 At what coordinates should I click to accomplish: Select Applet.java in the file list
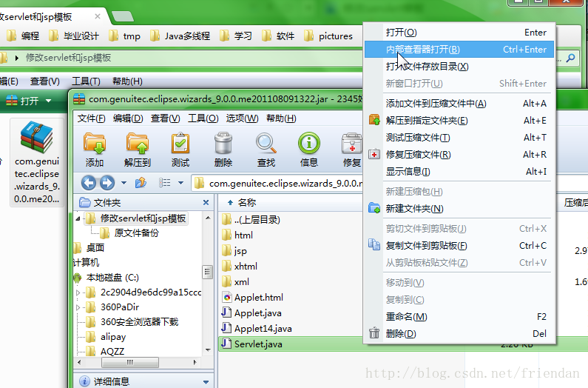click(251, 313)
